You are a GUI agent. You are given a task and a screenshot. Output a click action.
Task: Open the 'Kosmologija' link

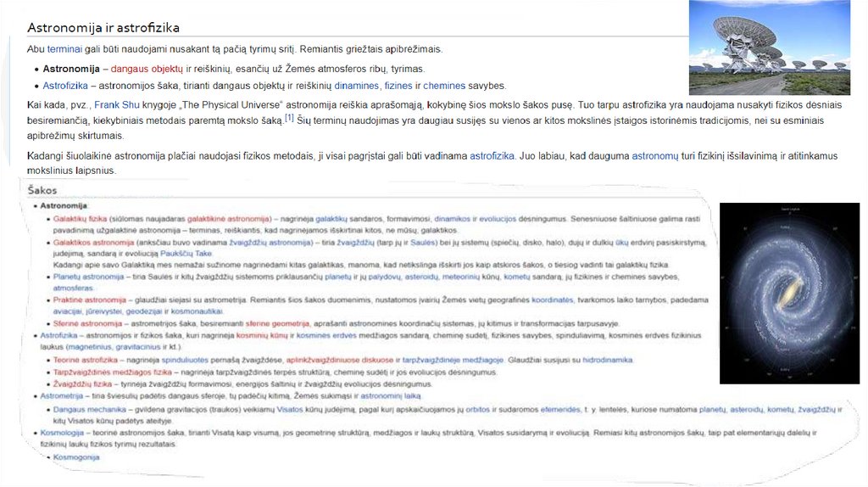(62, 432)
